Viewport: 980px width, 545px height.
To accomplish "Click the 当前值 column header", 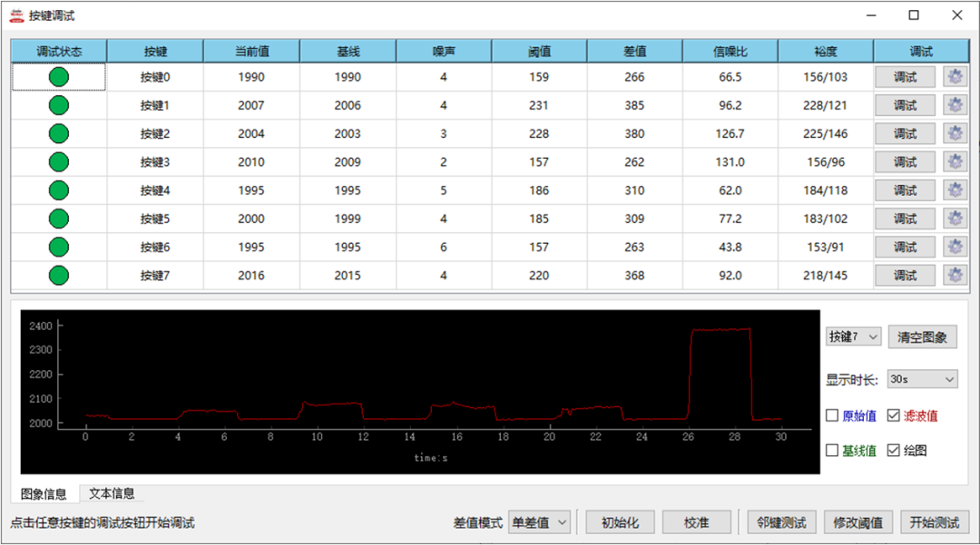I will (252, 51).
